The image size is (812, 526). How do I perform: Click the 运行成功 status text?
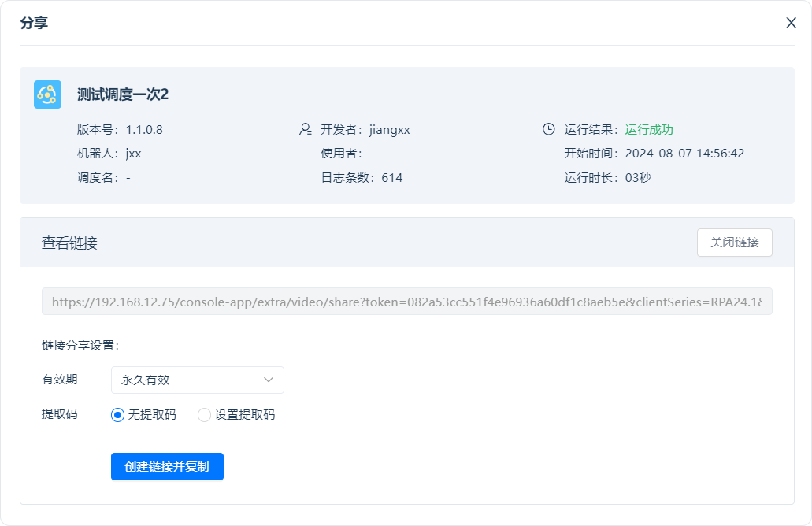[x=649, y=130]
